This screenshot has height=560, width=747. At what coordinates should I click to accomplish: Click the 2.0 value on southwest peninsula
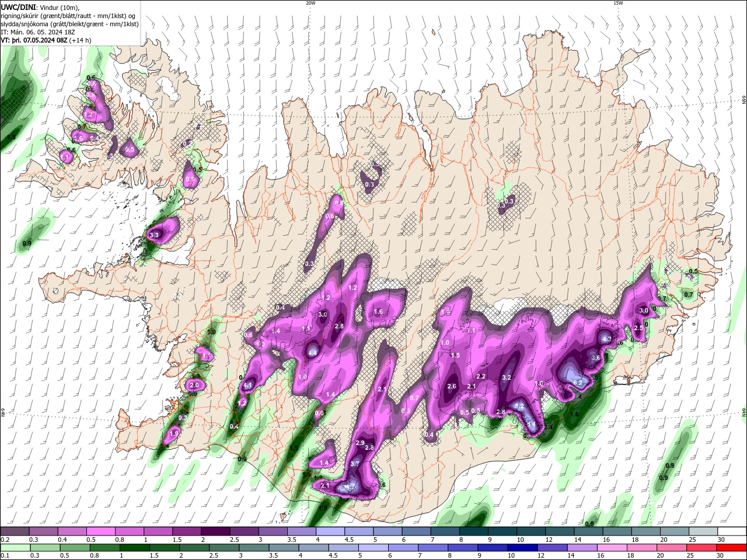[x=194, y=385]
